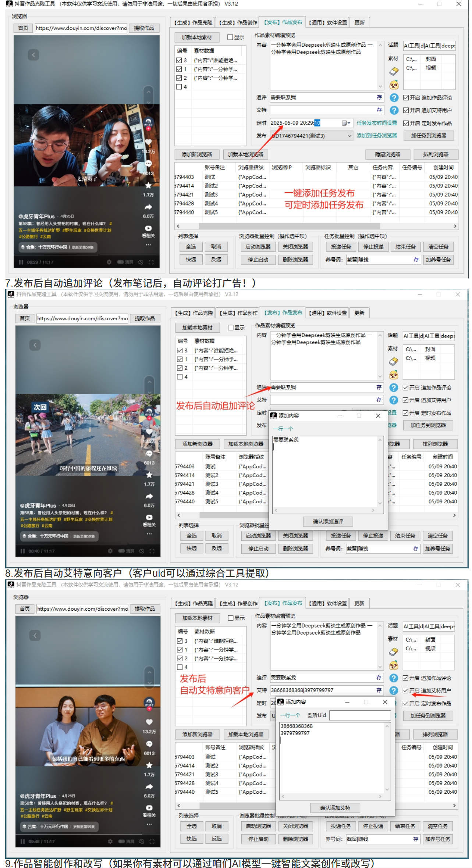This screenshot has width=472, height=868.
Task: Open help icon beside 艾特 in bottom window
Action: [x=393, y=690]
